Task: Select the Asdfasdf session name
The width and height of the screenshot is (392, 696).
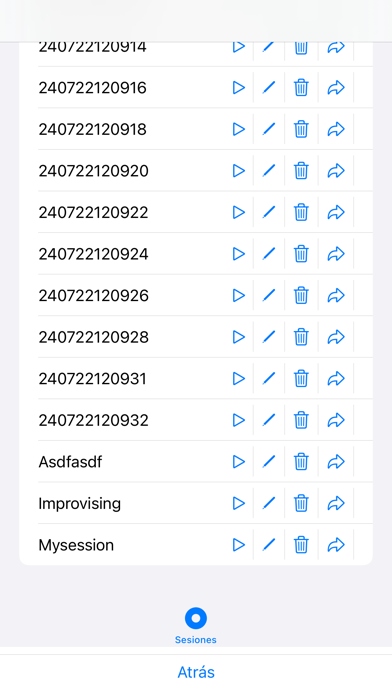Action: [x=70, y=462]
